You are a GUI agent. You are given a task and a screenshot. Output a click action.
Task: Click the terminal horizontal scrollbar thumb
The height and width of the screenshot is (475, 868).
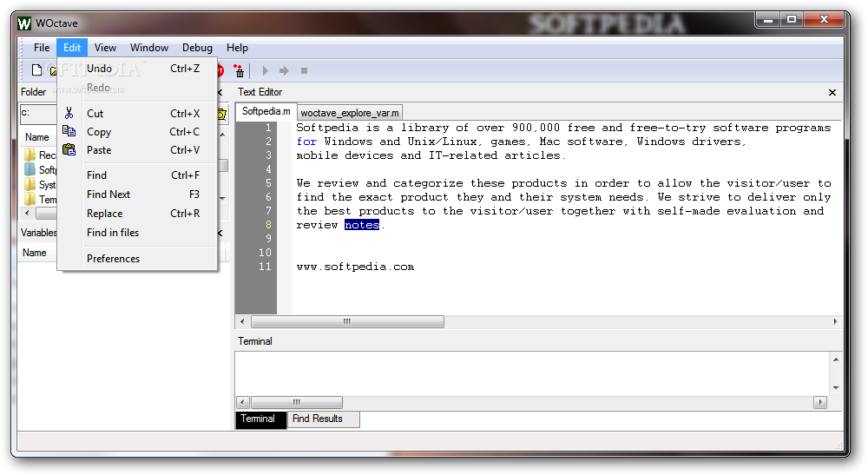(297, 402)
